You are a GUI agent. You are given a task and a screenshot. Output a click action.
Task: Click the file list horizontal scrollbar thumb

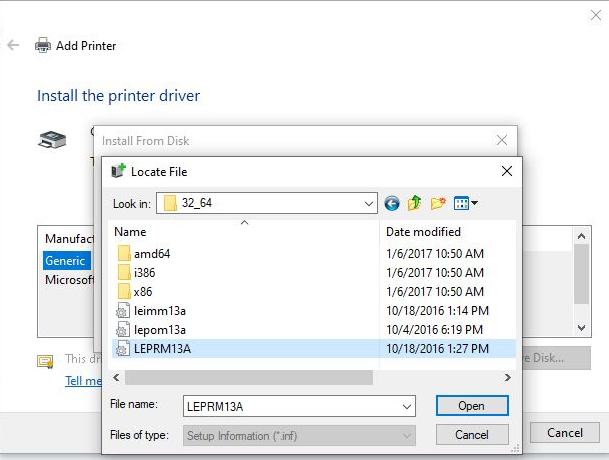coord(249,377)
